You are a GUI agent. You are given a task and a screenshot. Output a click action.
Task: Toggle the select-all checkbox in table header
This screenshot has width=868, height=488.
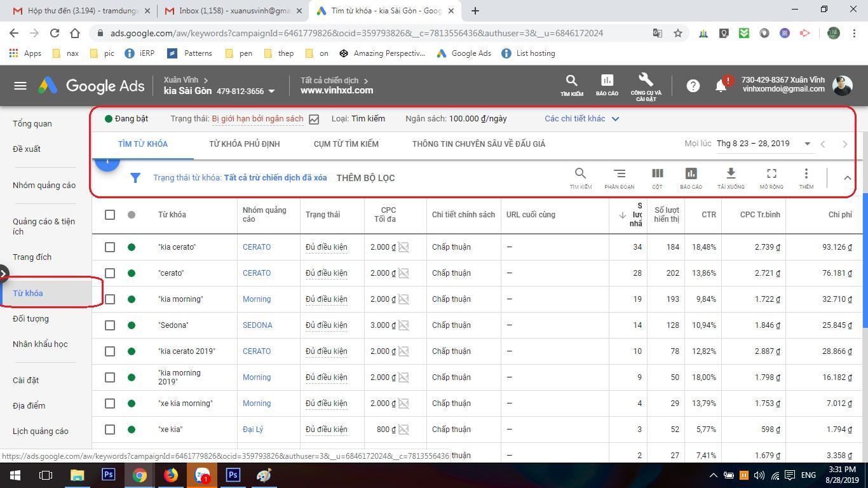point(110,215)
